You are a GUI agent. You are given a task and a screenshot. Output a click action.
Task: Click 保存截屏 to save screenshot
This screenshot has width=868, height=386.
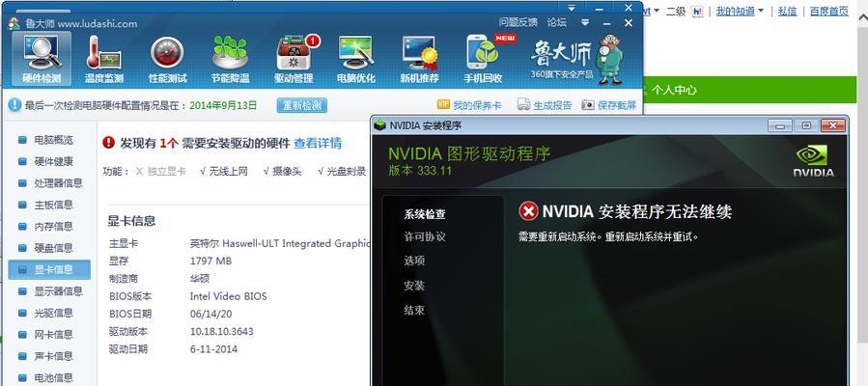pyautogui.click(x=609, y=105)
